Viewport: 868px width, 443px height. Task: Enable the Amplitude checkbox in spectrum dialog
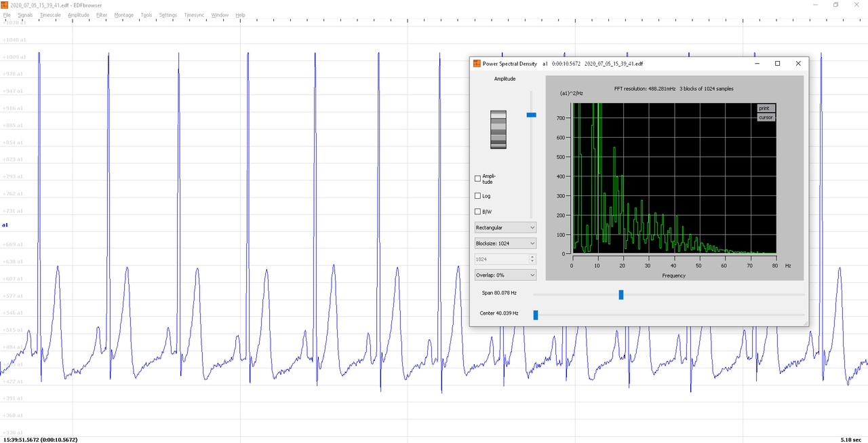(477, 179)
